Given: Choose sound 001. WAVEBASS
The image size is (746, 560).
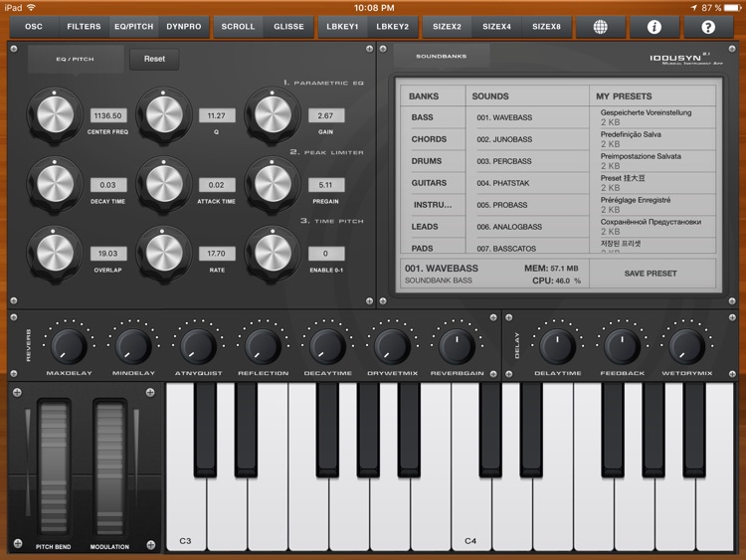Looking at the screenshot, I should click(527, 117).
